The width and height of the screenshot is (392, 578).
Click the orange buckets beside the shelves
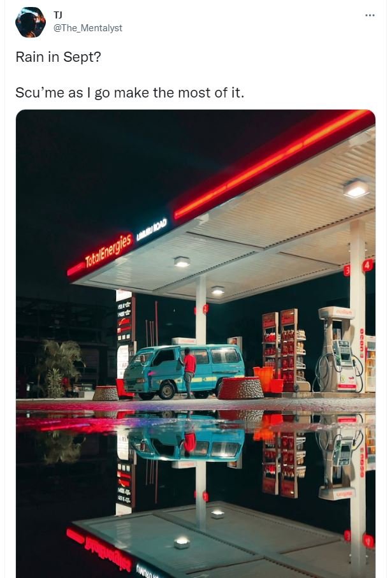pos(268,379)
